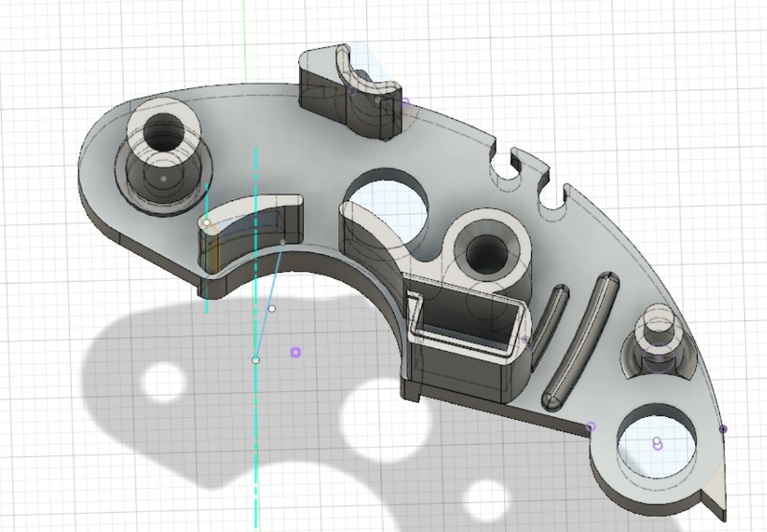The width and height of the screenshot is (767, 532).
Task: Select the center point of the bottom-right hole
Action: 657,443
